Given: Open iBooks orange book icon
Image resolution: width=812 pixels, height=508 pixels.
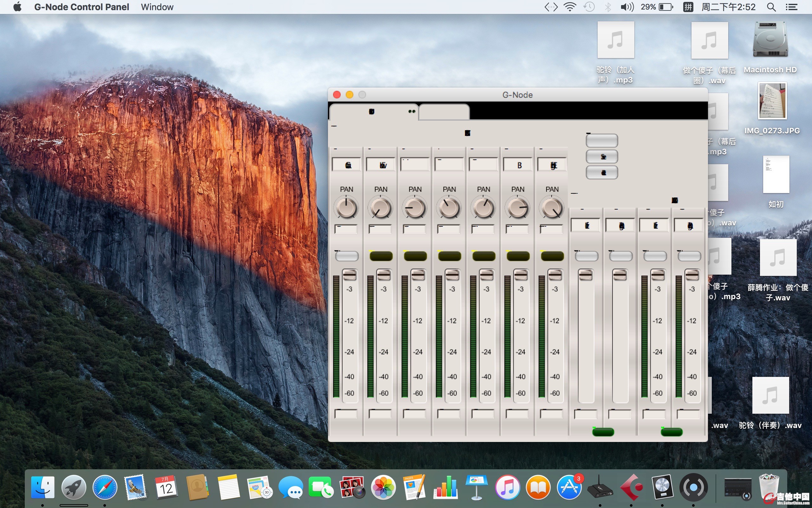Looking at the screenshot, I should 538,487.
